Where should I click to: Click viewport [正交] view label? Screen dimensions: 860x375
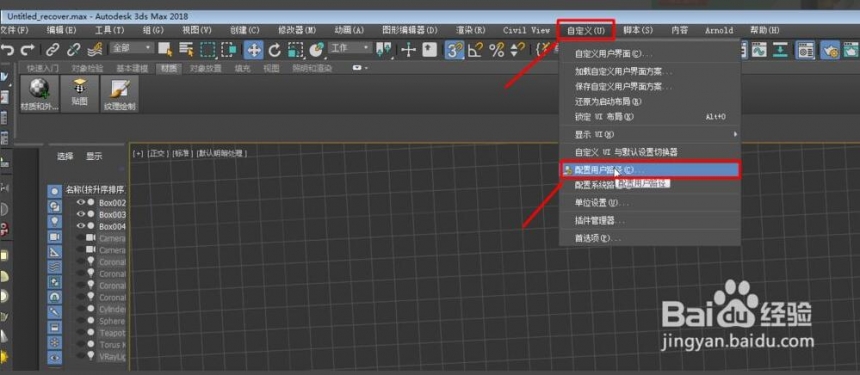158,154
